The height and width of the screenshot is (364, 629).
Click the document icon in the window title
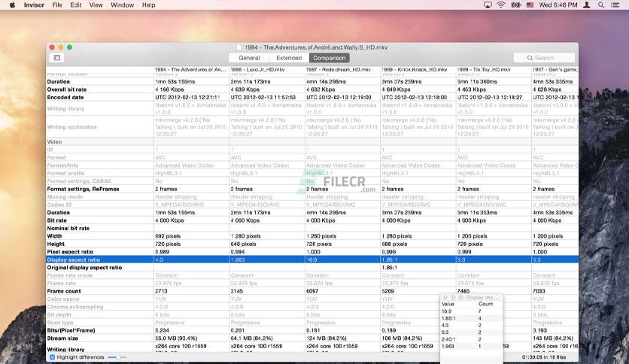tap(239, 47)
